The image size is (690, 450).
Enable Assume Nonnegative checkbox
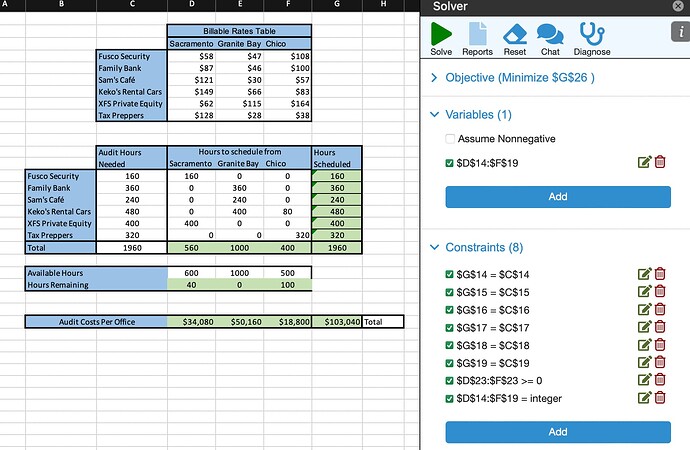[x=450, y=139]
